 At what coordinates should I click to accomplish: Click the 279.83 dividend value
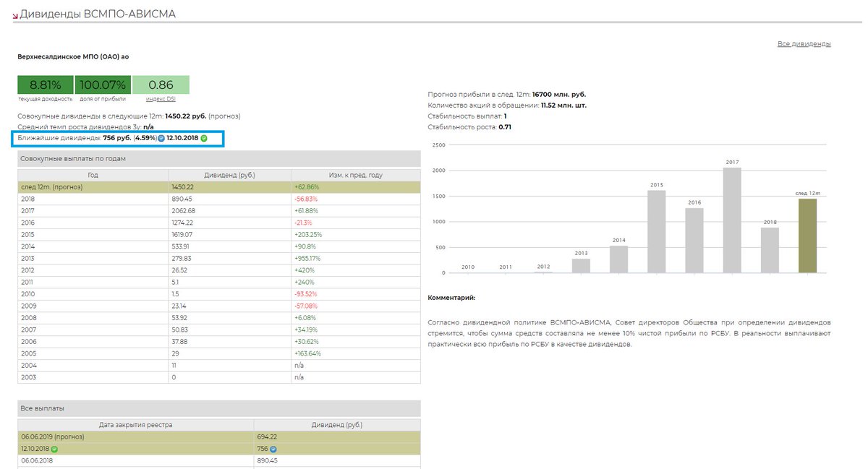click(182, 258)
